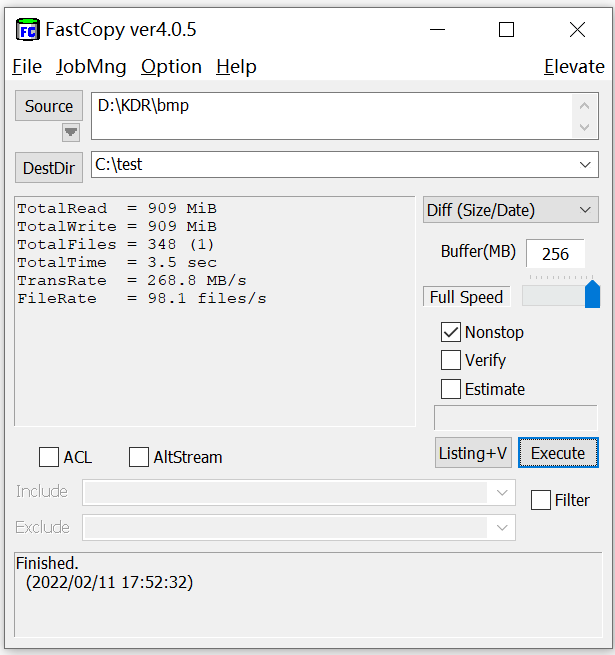Screen dimensions: 615x655
Task: Click the timestamp (2022/02/11 17:52:32)
Action: coord(109,582)
